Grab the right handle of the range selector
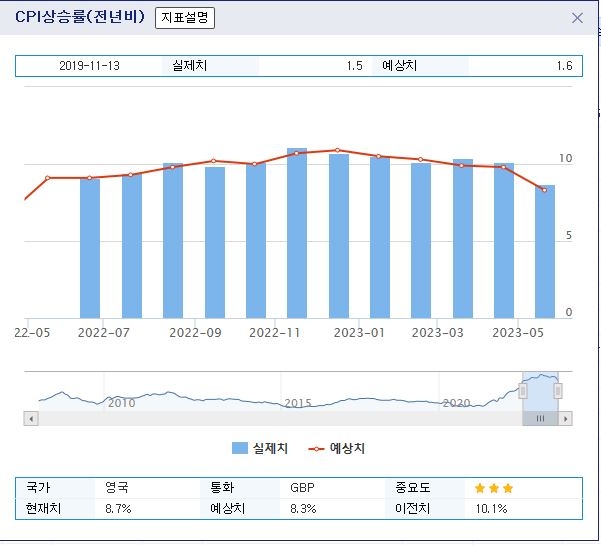 tap(558, 391)
